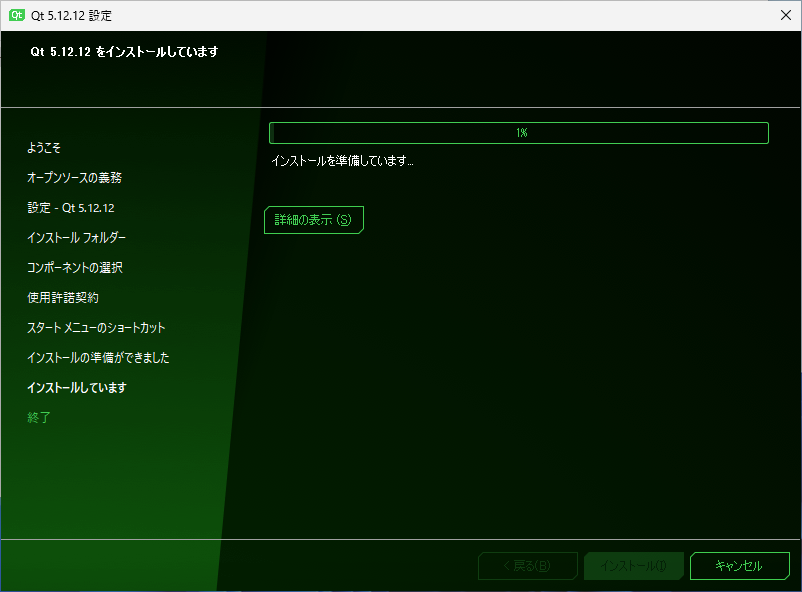Click the Qt 5.12.12 をインストールしています heading
This screenshot has width=802, height=592.
pos(124,52)
